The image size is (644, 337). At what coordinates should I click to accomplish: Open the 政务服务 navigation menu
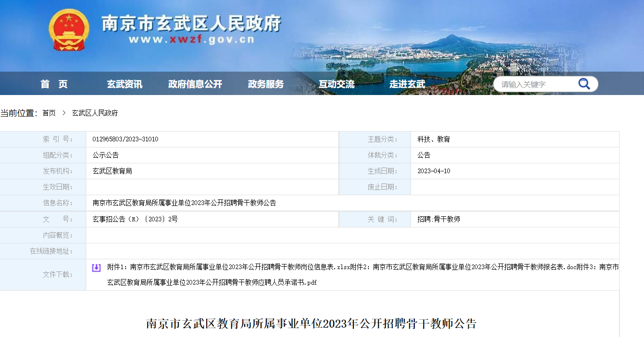[x=266, y=84]
